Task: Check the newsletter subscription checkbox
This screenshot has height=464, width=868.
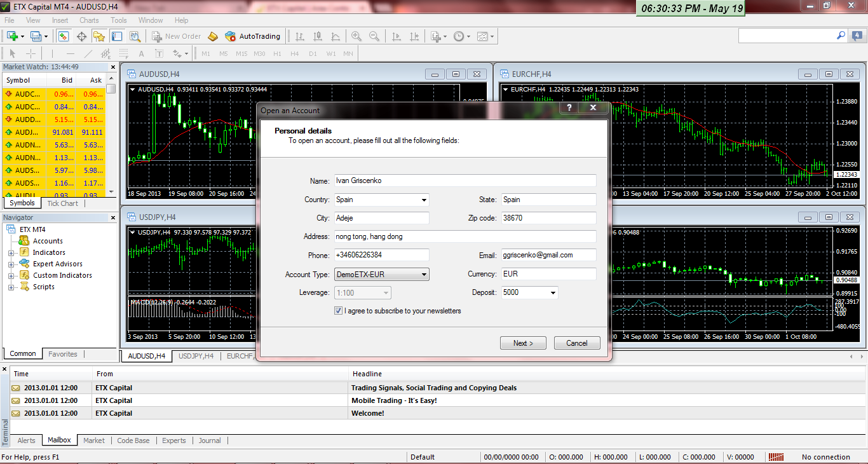Action: [x=338, y=311]
